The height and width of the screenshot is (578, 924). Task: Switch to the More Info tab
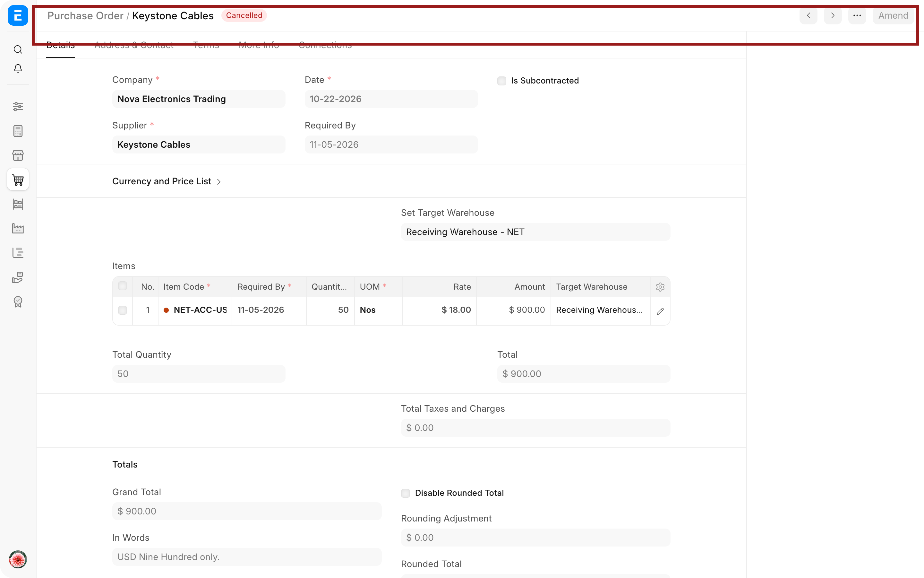pyautogui.click(x=259, y=45)
